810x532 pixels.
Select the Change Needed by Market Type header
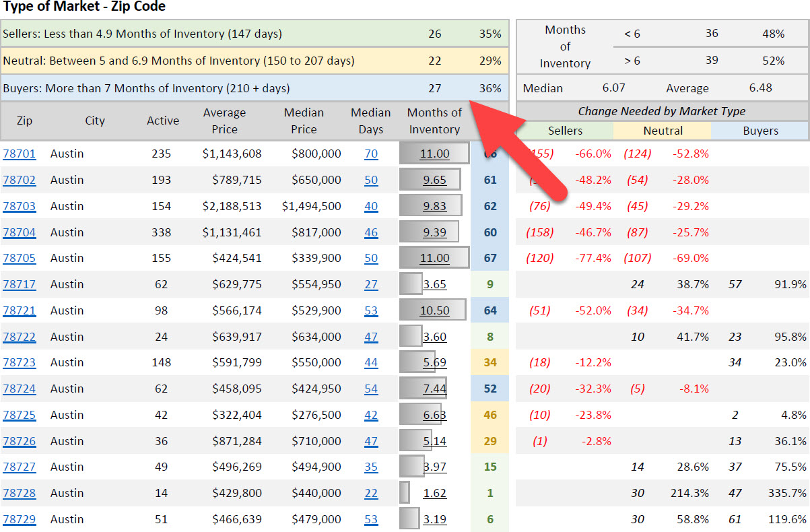[662, 112]
